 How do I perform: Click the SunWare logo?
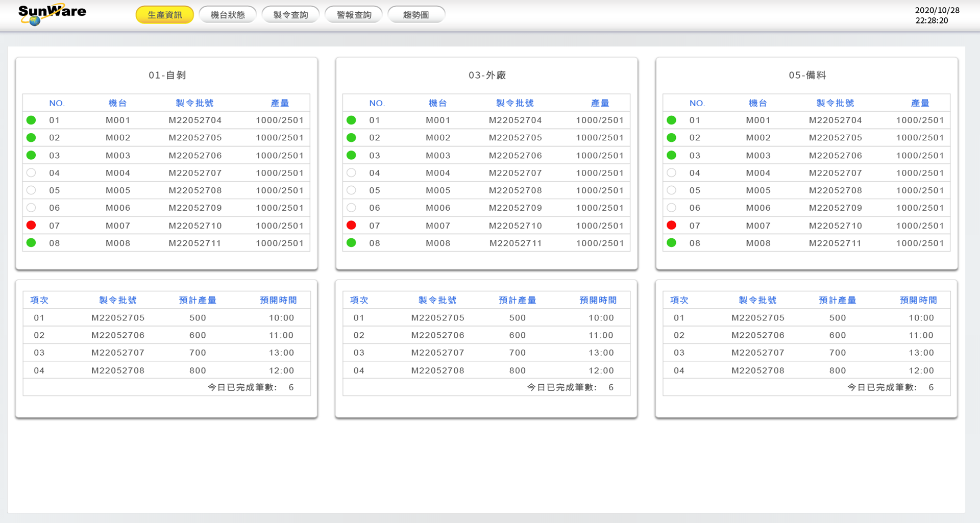coord(52,14)
